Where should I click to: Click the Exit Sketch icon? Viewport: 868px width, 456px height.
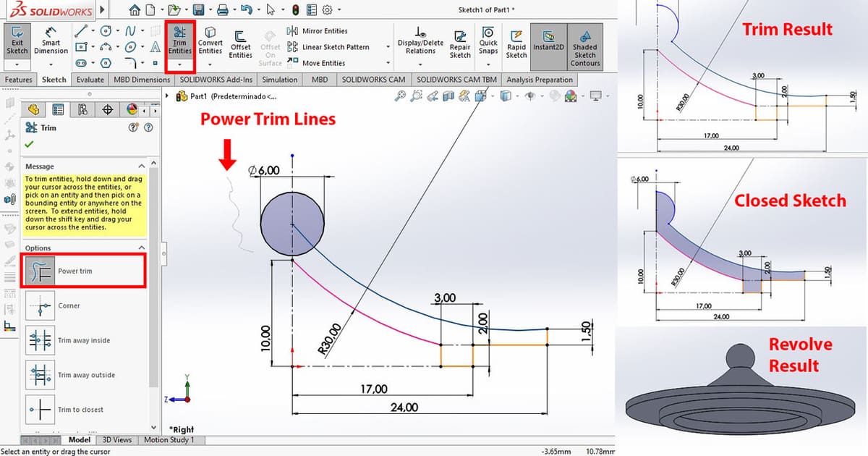(x=17, y=41)
